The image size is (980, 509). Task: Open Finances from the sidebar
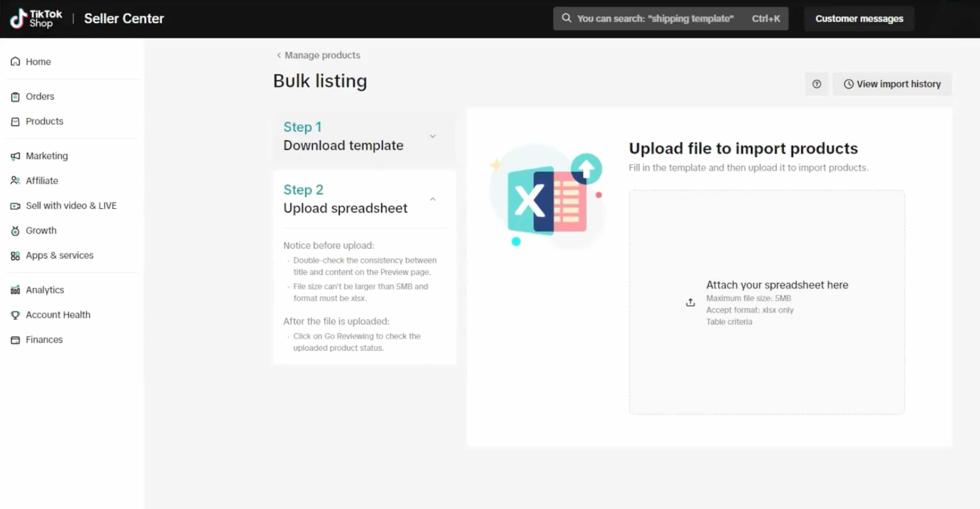tap(44, 339)
